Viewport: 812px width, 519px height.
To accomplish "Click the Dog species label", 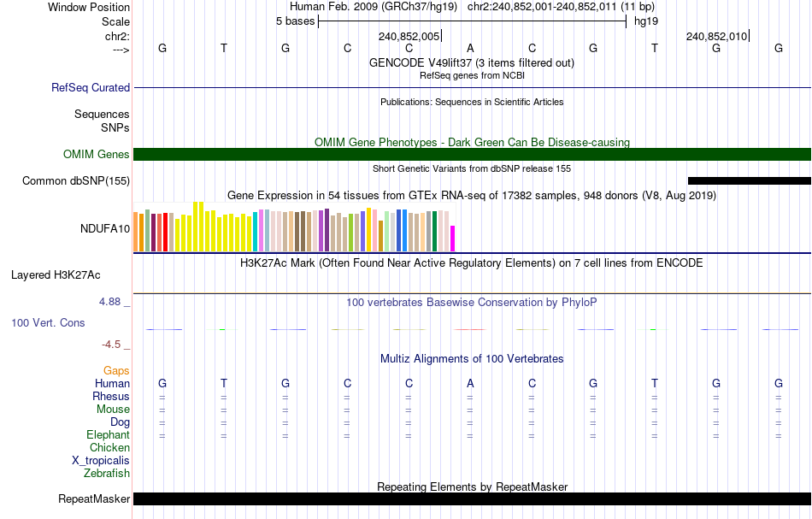I will [x=121, y=422].
